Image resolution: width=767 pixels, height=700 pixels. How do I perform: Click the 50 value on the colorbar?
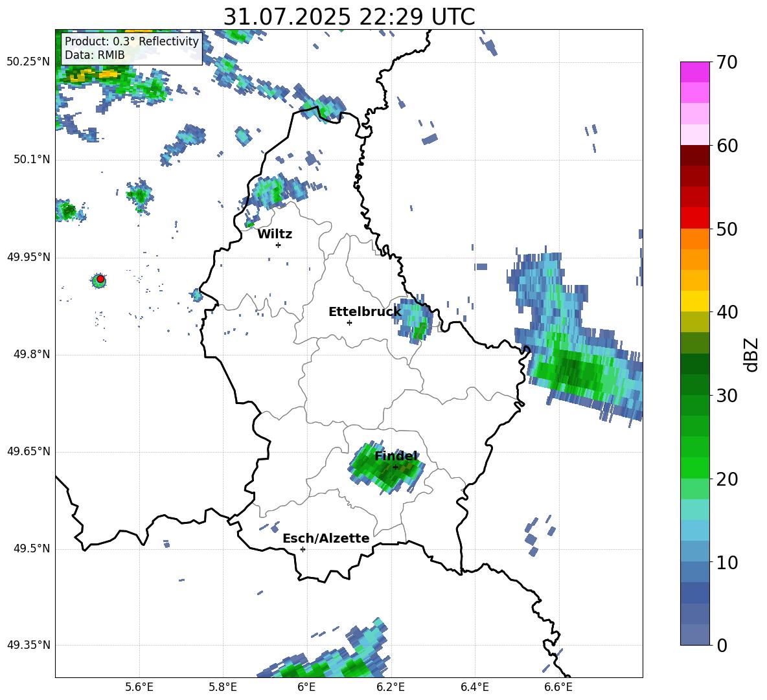[727, 229]
